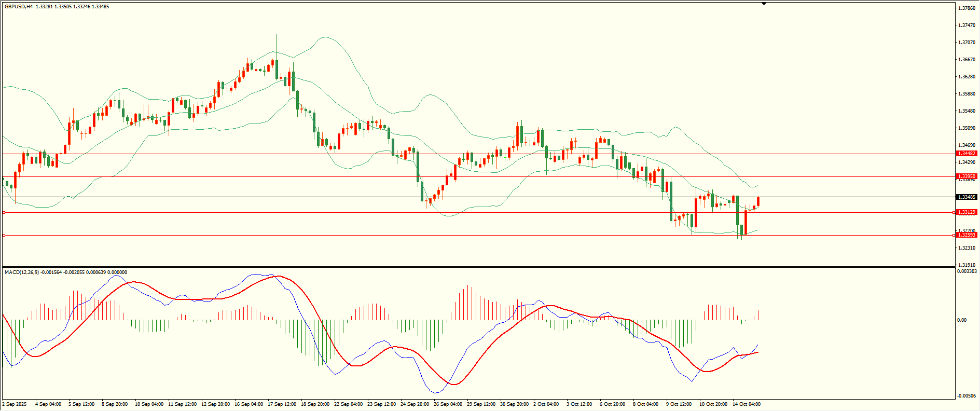Click the left handle of the 1.33129 line

pos(4,212)
